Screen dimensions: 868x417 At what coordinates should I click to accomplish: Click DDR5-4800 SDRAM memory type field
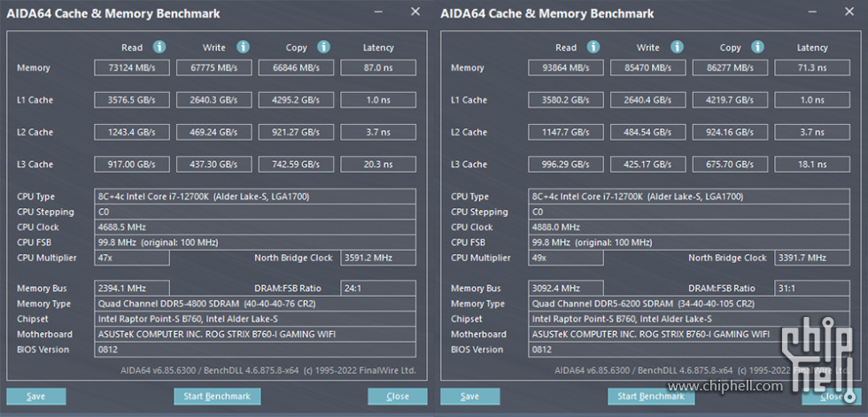(x=255, y=304)
